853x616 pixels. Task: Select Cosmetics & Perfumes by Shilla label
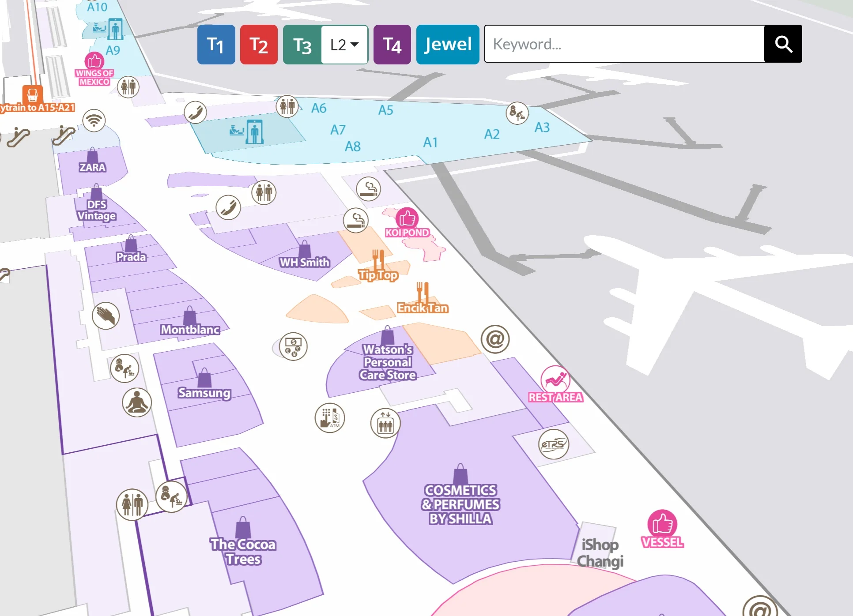coord(460,504)
